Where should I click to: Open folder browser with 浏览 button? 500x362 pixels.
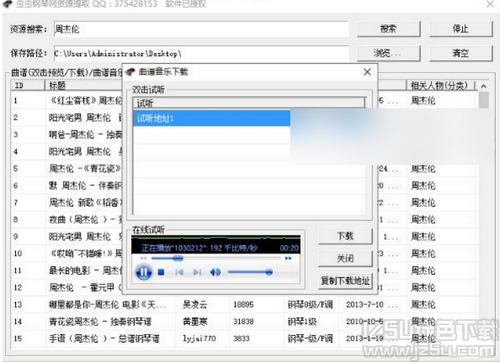point(388,53)
